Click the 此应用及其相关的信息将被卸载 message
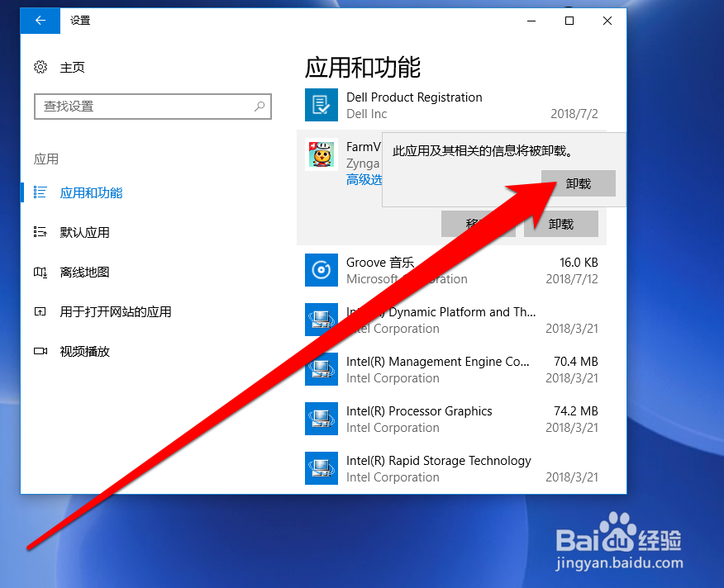This screenshot has width=724, height=588. [483, 151]
